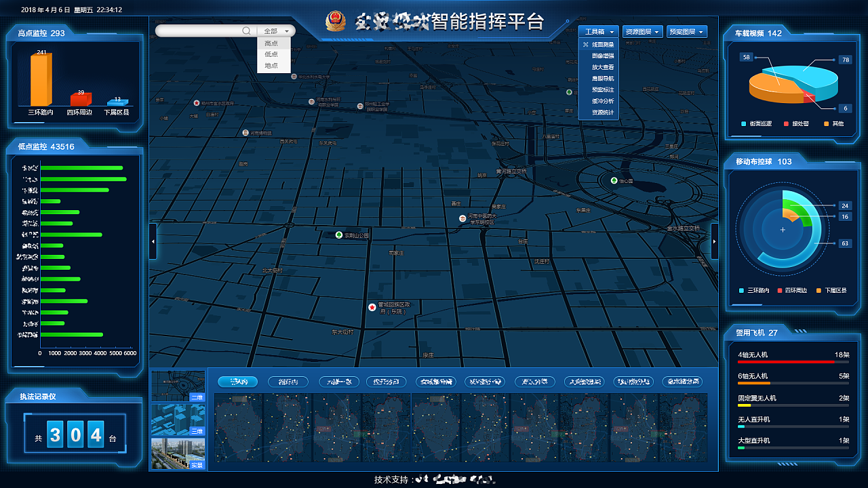
Task: Click the 固定翼无人机 progress bar
Action: [x=793, y=405]
